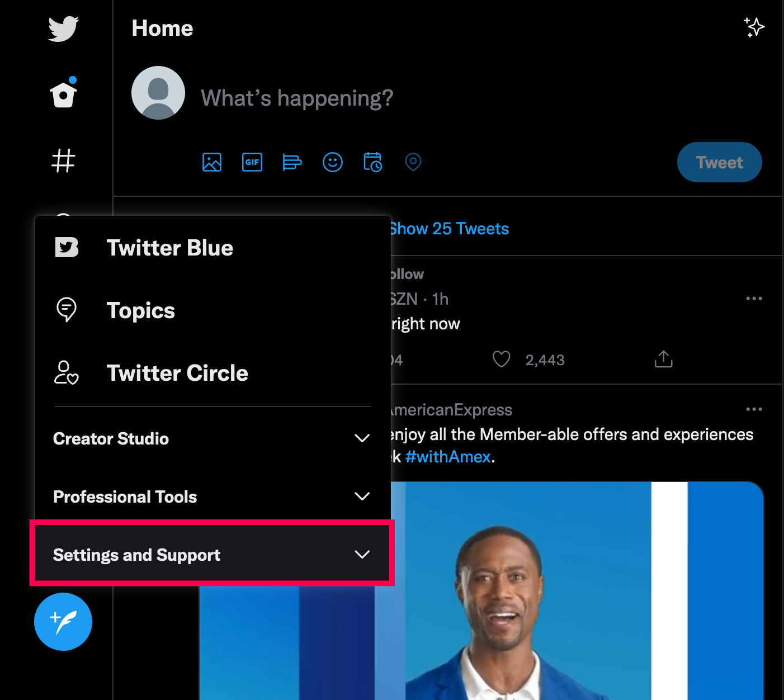Viewport: 784px width, 700px height.
Task: Expand the Professional Tools section
Action: pos(212,496)
